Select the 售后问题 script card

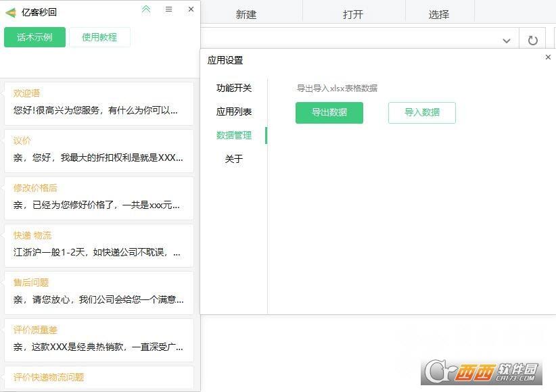(99, 293)
